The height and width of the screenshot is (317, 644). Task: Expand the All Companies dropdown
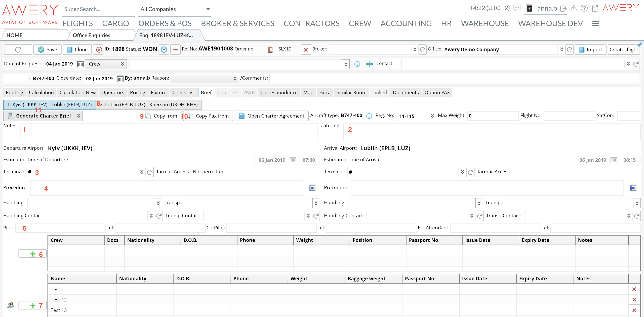[208, 9]
